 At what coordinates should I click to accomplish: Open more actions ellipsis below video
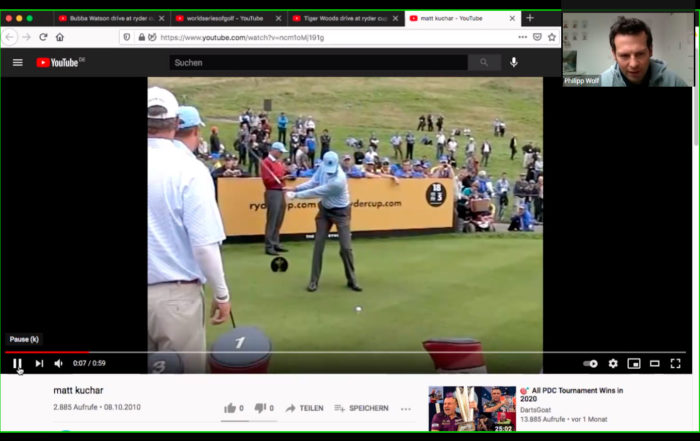coord(406,408)
